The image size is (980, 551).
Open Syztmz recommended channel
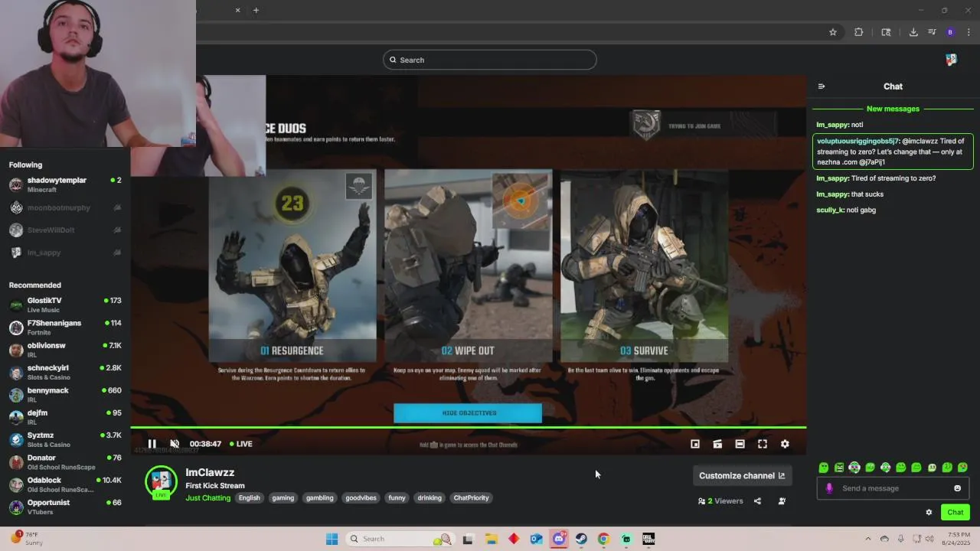[x=65, y=439]
